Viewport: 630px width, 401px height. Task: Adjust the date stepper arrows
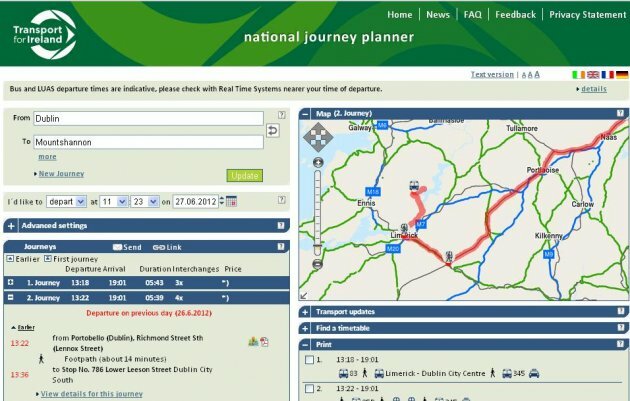click(x=222, y=201)
